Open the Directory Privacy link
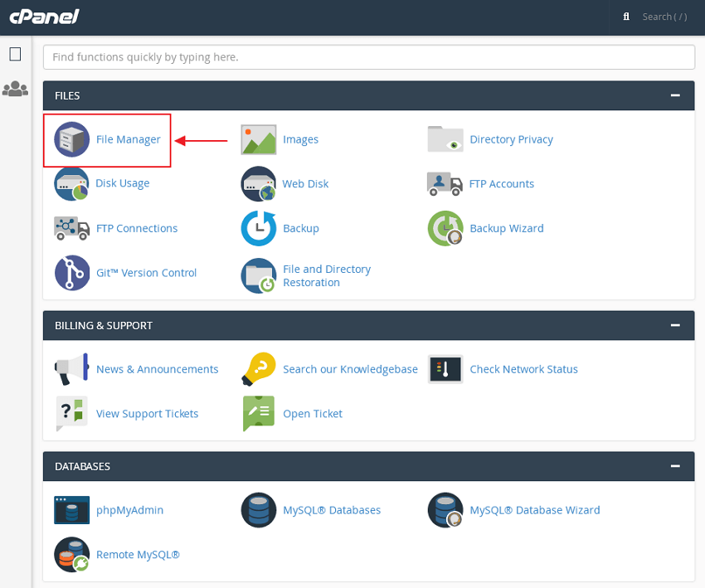The image size is (705, 588). [511, 140]
